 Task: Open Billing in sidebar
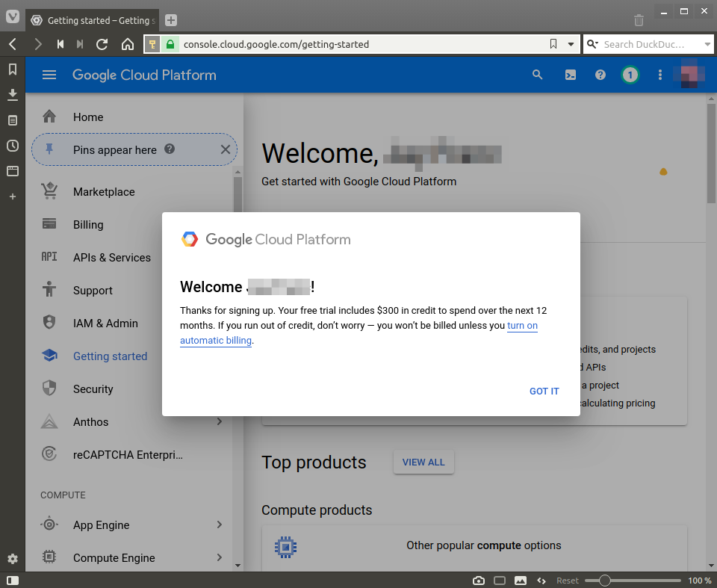[88, 225]
